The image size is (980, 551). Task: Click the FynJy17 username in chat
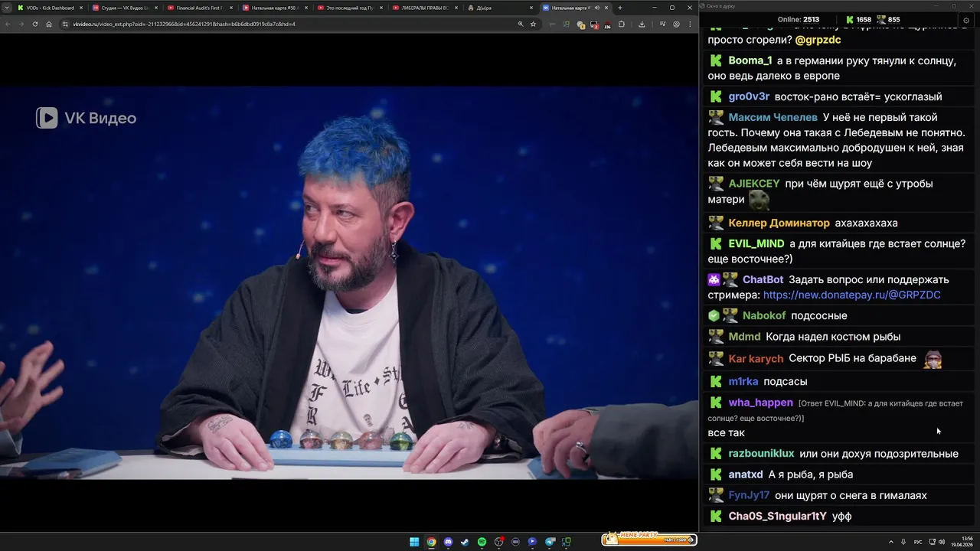[749, 495]
